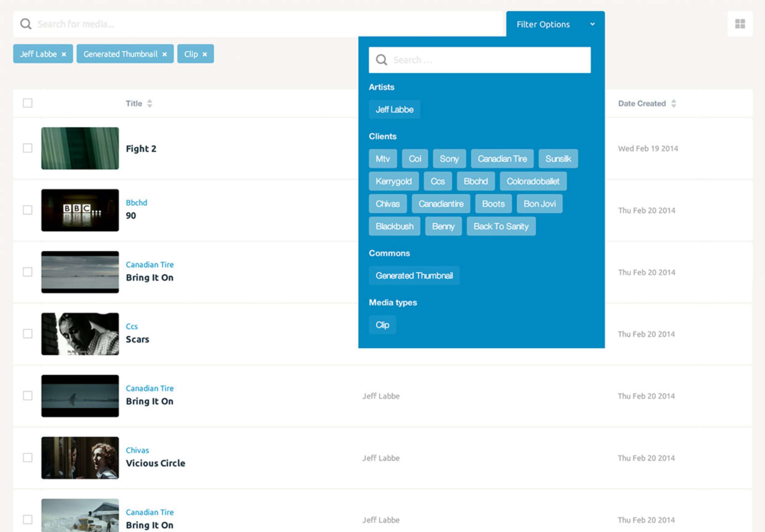The width and height of the screenshot is (765, 532).
Task: Click the Chivas client link
Action: [137, 450]
